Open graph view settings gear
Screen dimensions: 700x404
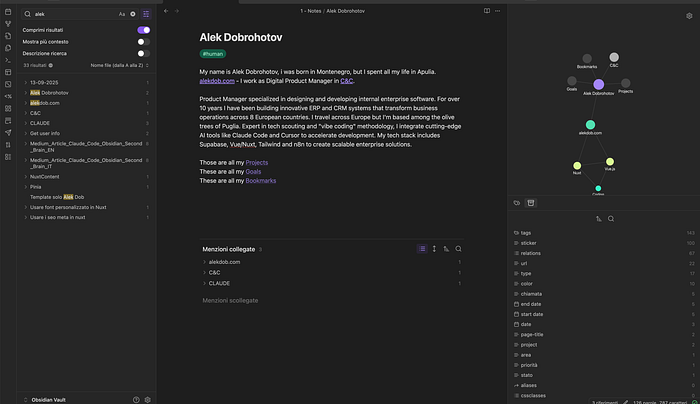pos(689,16)
